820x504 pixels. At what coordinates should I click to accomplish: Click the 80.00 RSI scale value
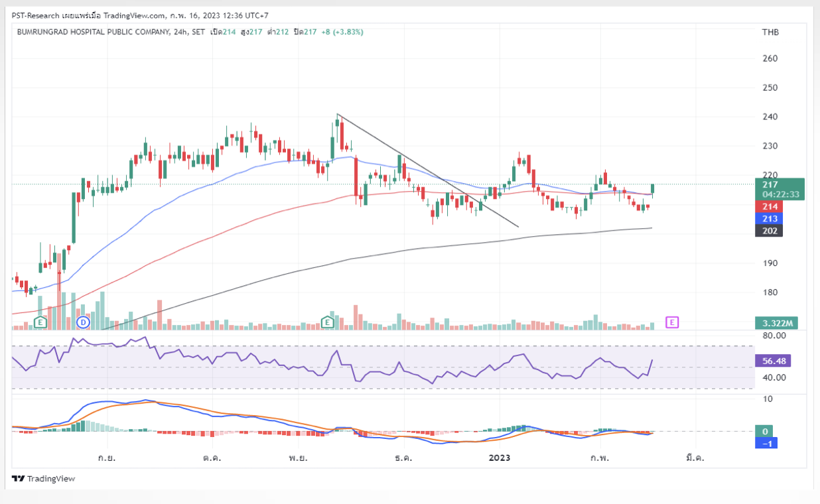click(774, 336)
